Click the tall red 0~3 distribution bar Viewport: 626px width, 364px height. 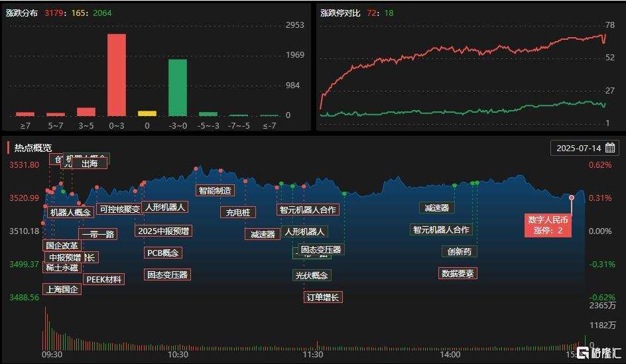point(117,75)
